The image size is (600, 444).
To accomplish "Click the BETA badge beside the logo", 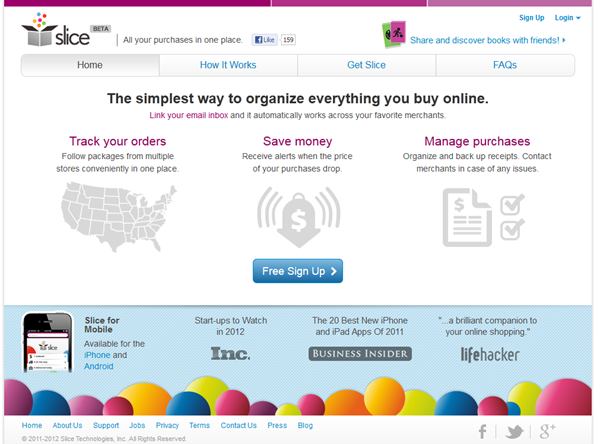I will click(100, 29).
